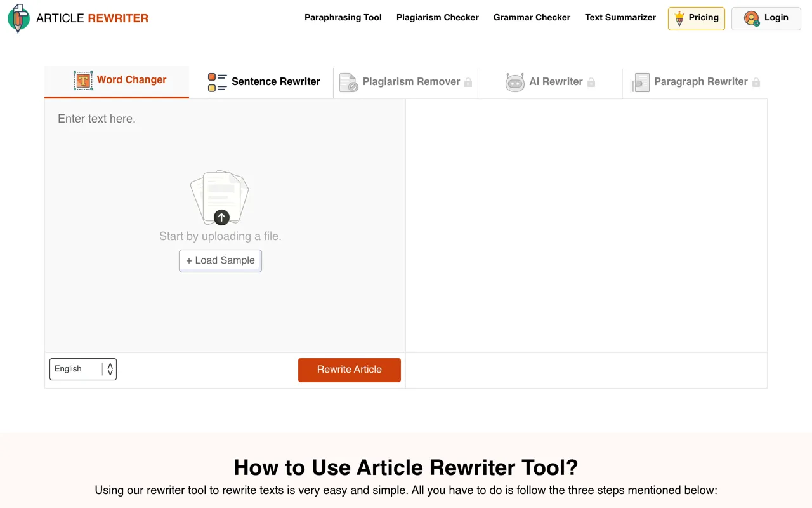The image size is (812, 508).
Task: Click the lock icon beside Plagiarism Remover
Action: (x=468, y=83)
